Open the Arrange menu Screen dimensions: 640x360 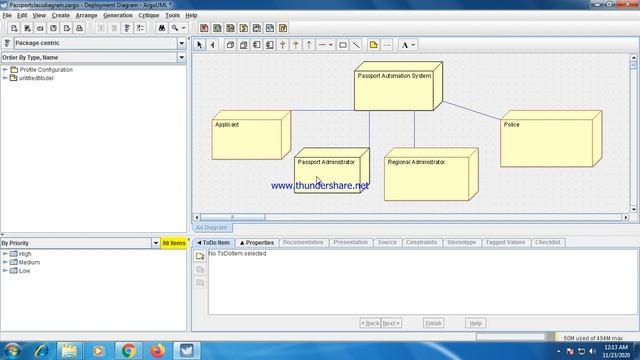(87, 15)
